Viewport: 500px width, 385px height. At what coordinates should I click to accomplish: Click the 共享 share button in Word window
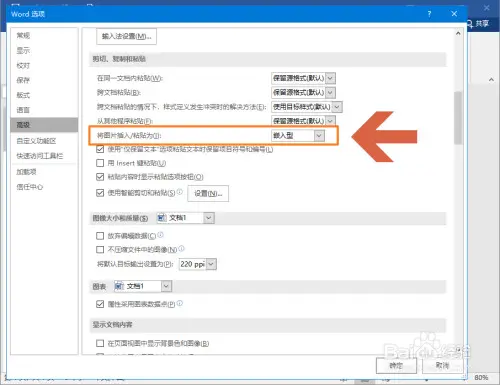[x=478, y=24]
